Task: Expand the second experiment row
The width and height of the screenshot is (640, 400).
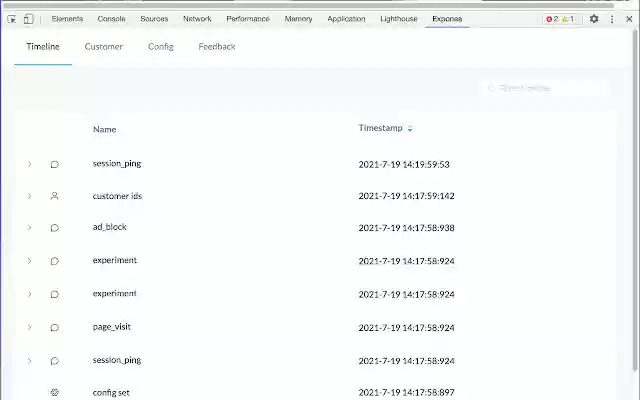Action: pos(29,294)
